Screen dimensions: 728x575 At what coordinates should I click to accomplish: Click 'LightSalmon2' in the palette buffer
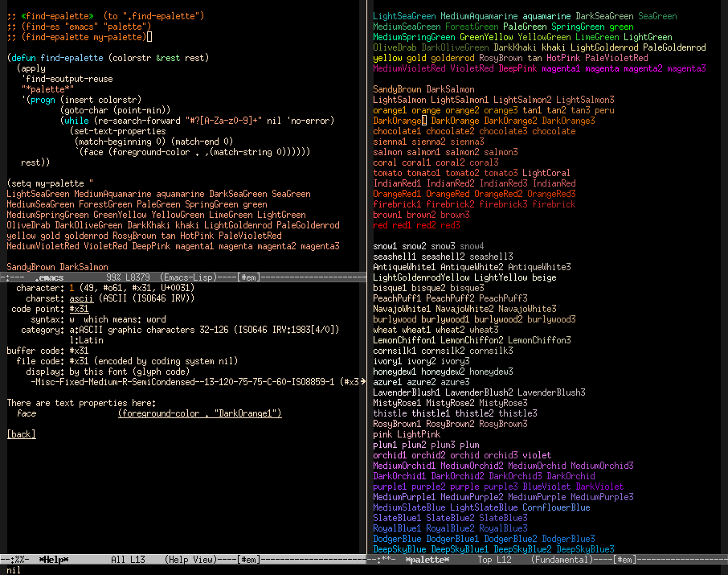(523, 100)
